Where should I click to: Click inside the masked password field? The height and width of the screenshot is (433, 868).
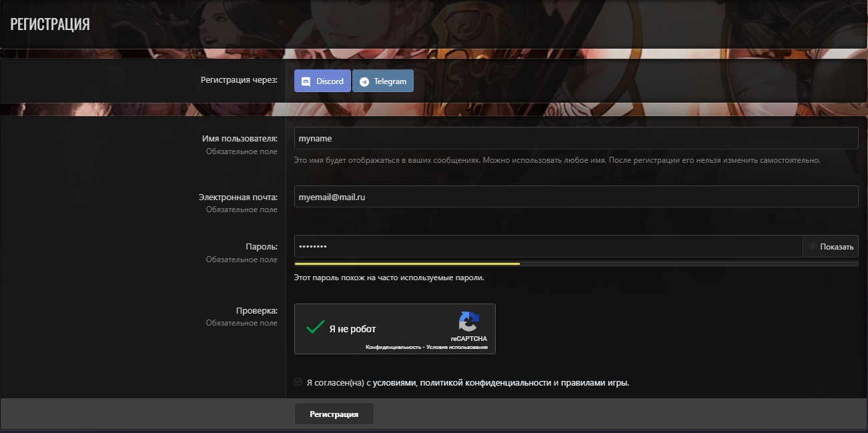coord(547,246)
